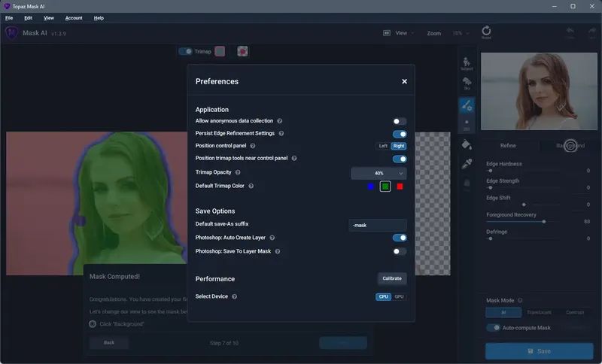Click help icon for Photoshop Auto Create Layer
This screenshot has width=602, height=364.
pyautogui.click(x=272, y=238)
